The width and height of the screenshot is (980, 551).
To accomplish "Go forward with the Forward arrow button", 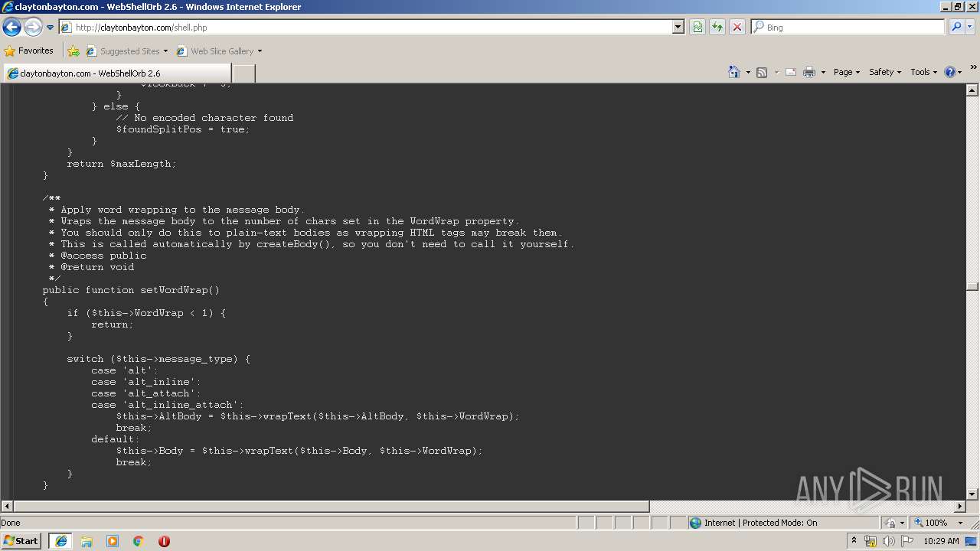I will (33, 28).
